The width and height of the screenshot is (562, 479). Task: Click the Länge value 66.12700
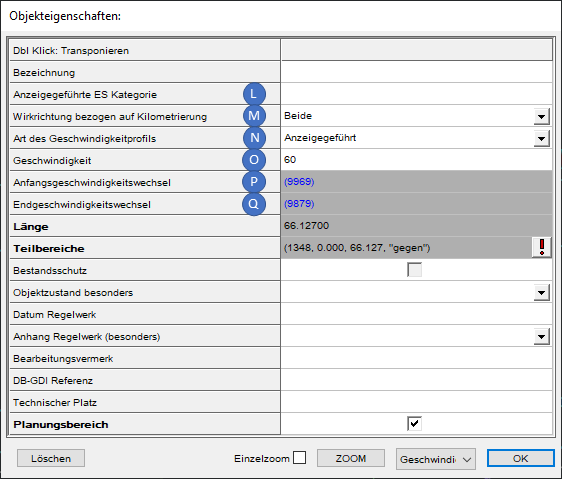coord(306,226)
